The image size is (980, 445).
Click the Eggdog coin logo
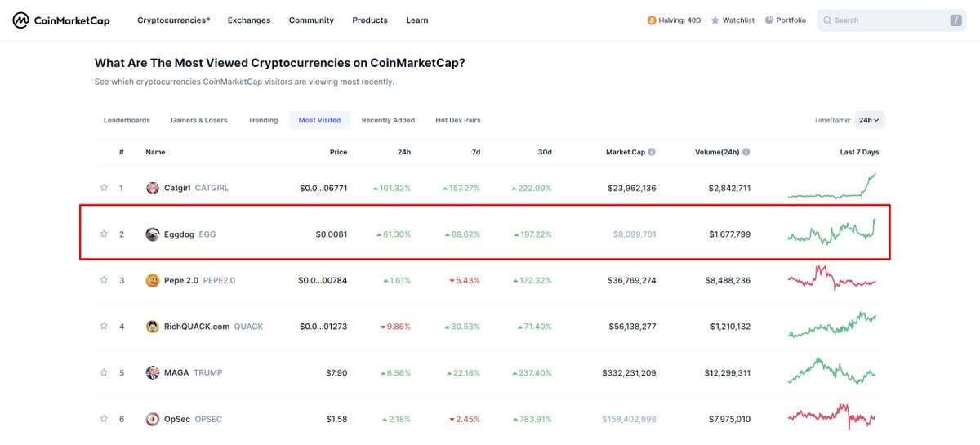153,234
